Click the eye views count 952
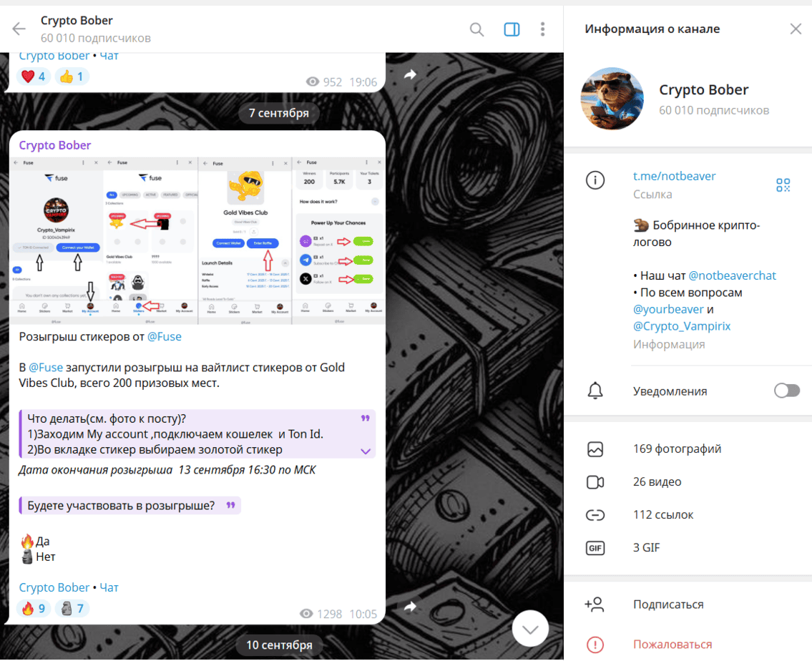Image resolution: width=812 pixels, height=661 pixels. tap(323, 82)
